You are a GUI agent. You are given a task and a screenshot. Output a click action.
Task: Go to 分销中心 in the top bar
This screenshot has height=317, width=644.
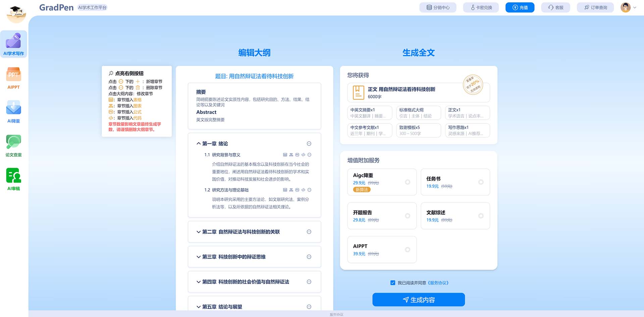[x=438, y=7]
